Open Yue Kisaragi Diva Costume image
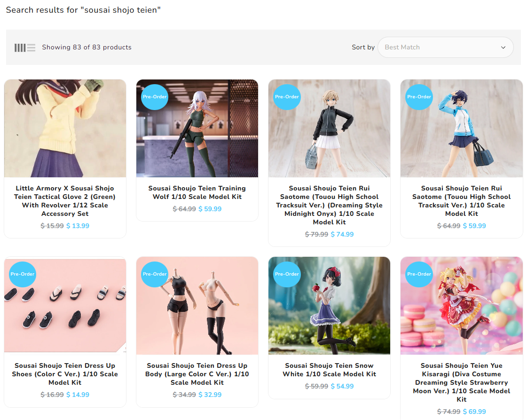The width and height of the screenshot is (527, 420). coord(462,306)
